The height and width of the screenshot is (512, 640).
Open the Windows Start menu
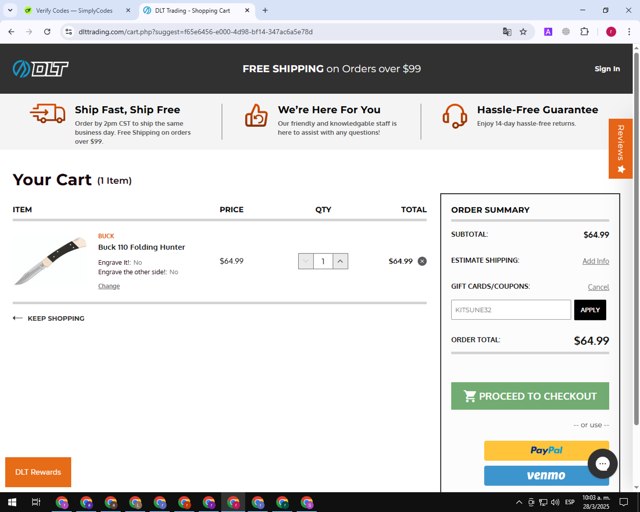coord(12,502)
